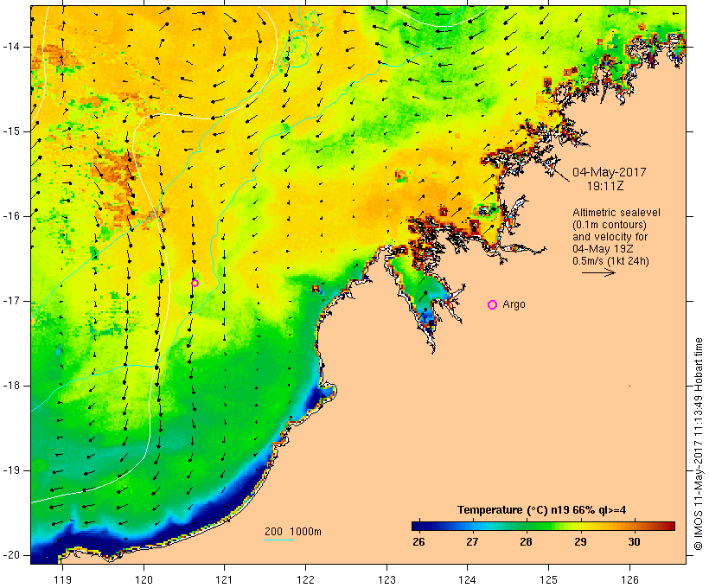709x588 pixels.
Task: Click the 29 label on temperature scale
Action: 580,541
